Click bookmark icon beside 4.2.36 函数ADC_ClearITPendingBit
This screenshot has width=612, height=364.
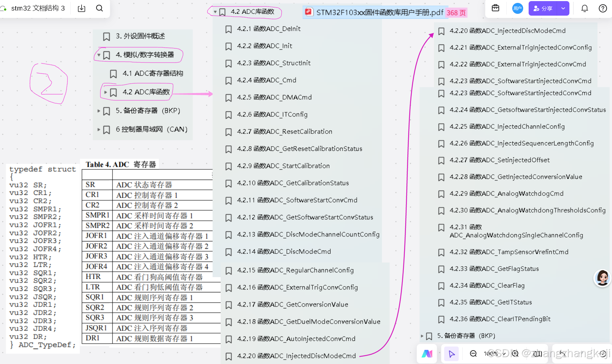coord(441,319)
